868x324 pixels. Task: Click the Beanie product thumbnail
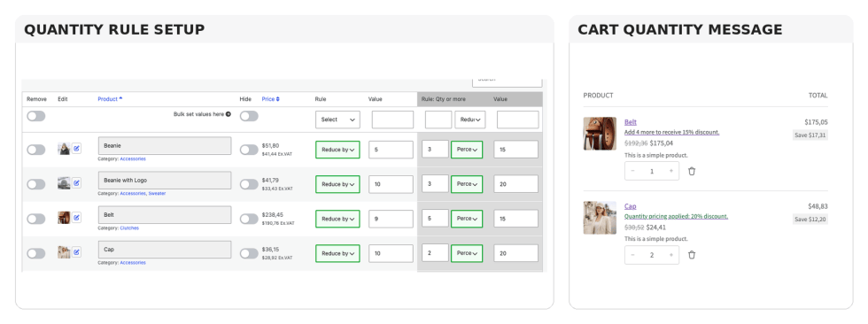[64, 149]
